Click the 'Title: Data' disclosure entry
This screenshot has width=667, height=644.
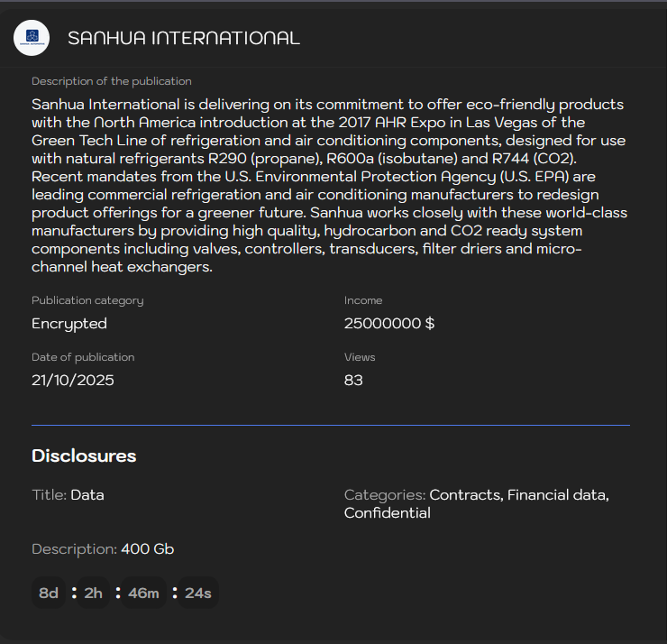(x=69, y=494)
